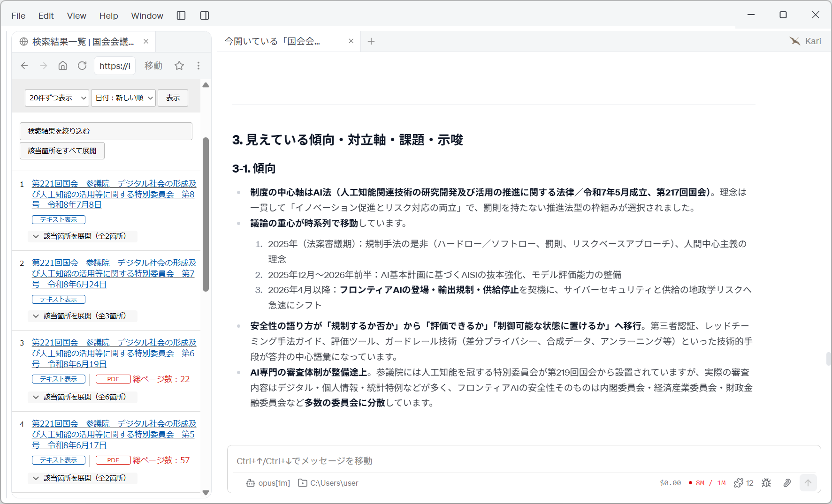The width and height of the screenshot is (832, 504).
Task: Attach file with paperclip icon
Action: (787, 483)
